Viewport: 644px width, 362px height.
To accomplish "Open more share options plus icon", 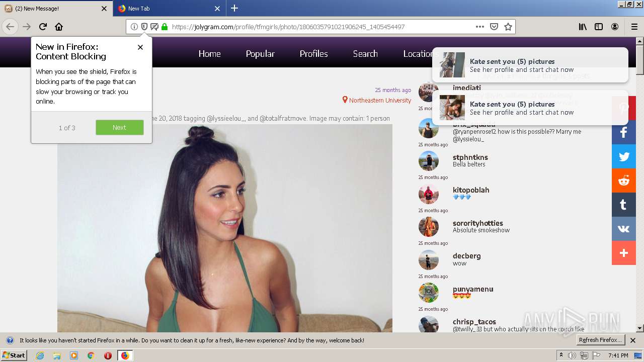I will point(624,253).
